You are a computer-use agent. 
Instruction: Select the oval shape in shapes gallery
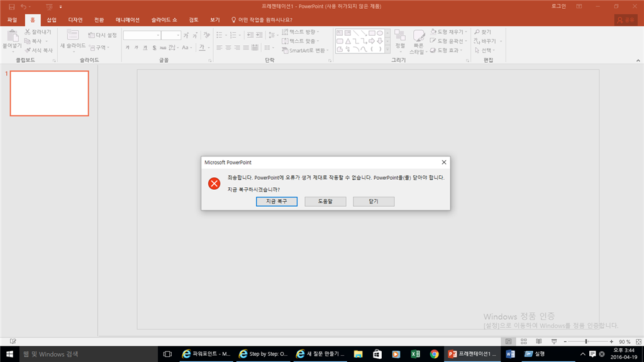[x=380, y=33]
